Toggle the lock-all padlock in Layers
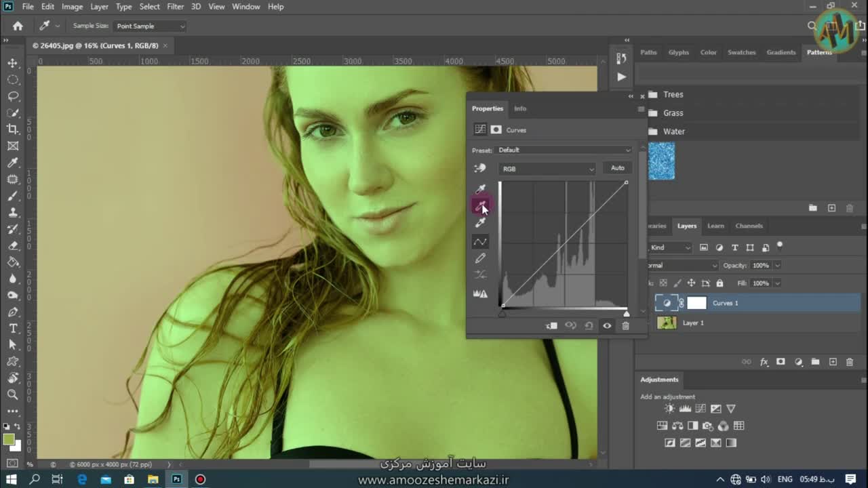 [x=719, y=283]
